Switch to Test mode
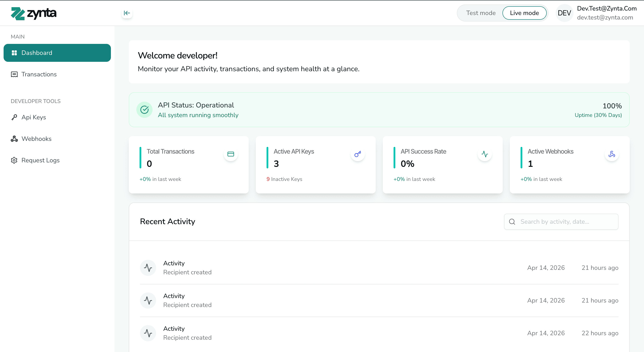The width and height of the screenshot is (644, 352). 481,13
